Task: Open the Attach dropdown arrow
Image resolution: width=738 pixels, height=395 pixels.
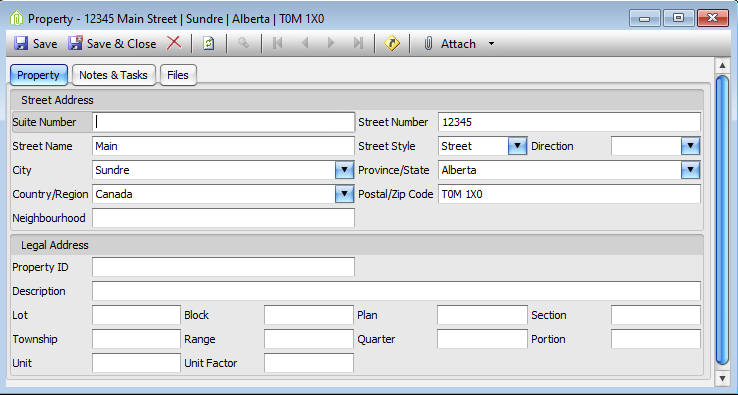Action: 491,44
